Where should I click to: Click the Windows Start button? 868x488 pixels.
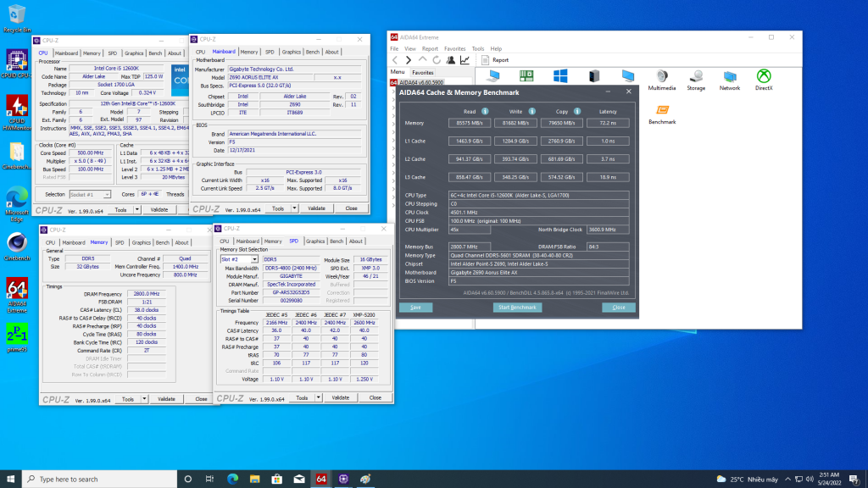click(10, 480)
